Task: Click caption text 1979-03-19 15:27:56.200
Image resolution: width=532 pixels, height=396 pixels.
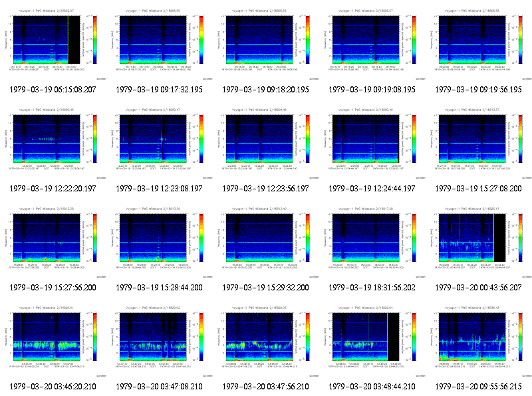Action: tap(53, 288)
